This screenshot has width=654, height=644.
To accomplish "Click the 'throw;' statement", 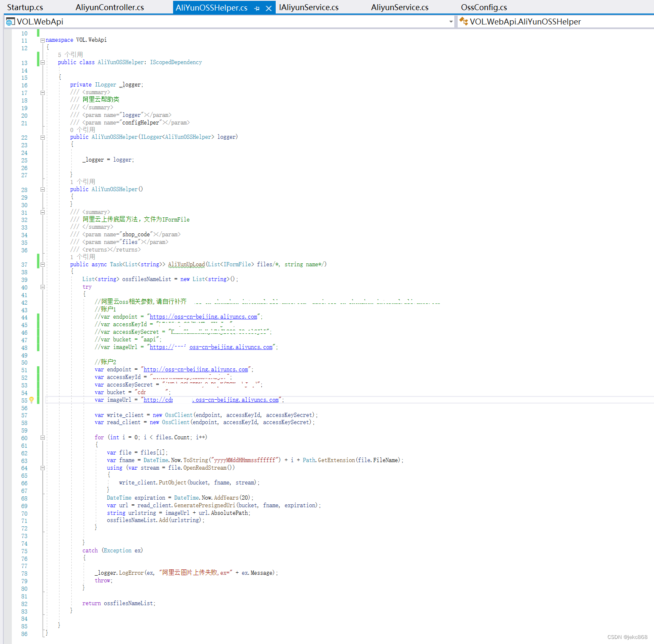I will pyautogui.click(x=104, y=581).
